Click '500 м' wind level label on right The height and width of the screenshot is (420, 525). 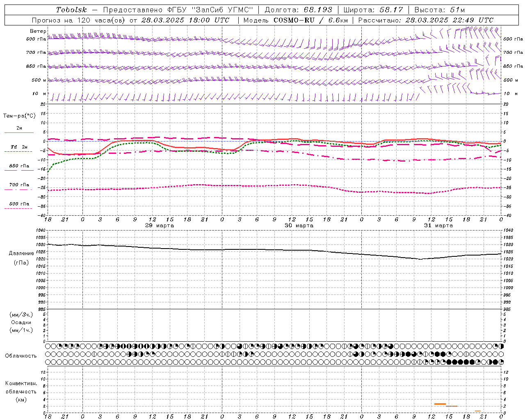(x=510, y=80)
